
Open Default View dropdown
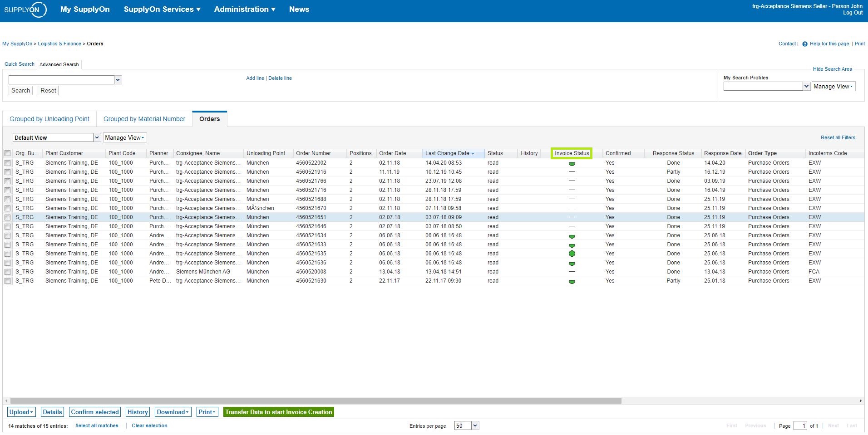click(x=97, y=137)
